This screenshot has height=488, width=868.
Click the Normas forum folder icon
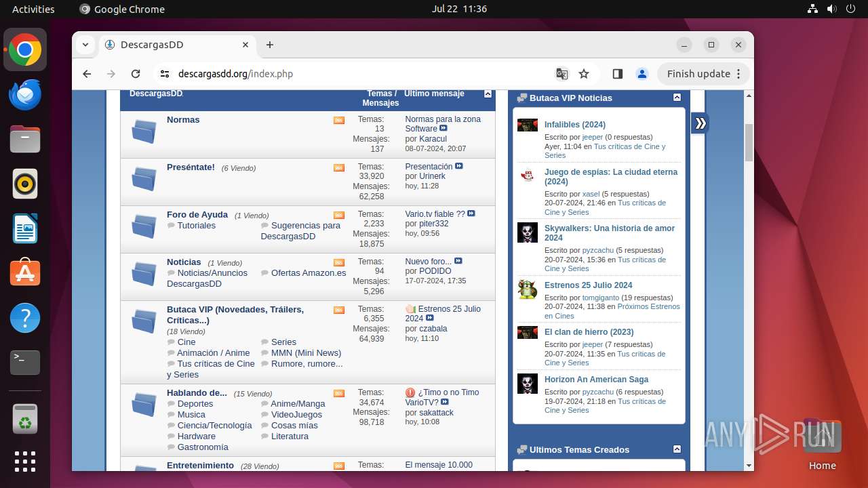pos(144,131)
